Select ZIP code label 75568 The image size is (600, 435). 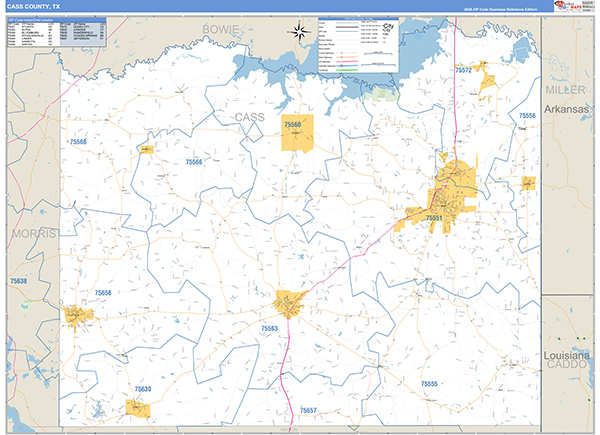[x=78, y=143]
